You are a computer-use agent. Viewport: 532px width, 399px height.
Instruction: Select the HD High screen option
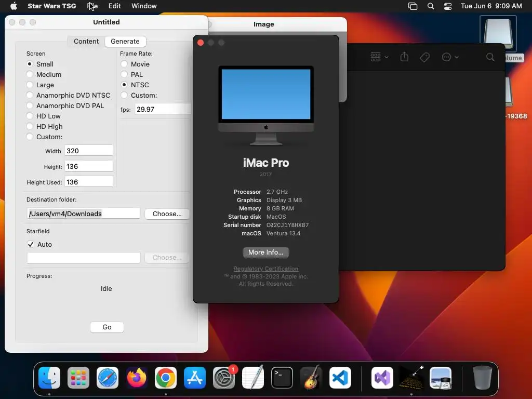coord(30,126)
